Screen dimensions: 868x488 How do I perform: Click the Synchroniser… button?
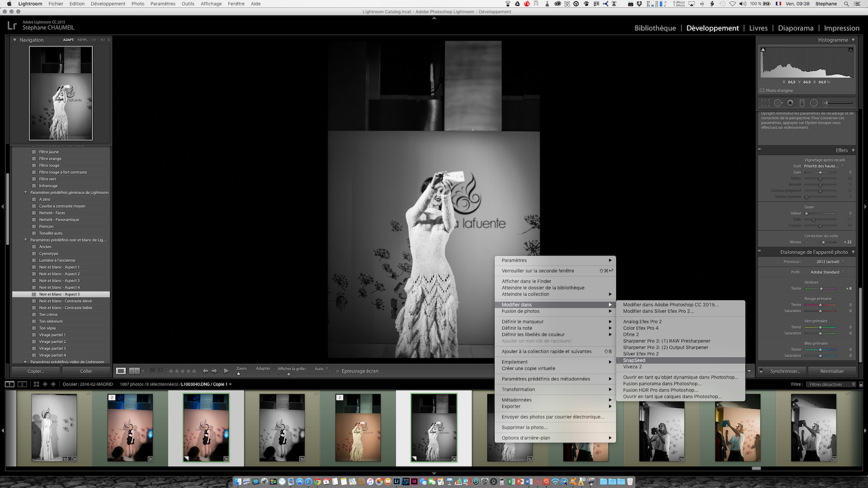point(785,371)
